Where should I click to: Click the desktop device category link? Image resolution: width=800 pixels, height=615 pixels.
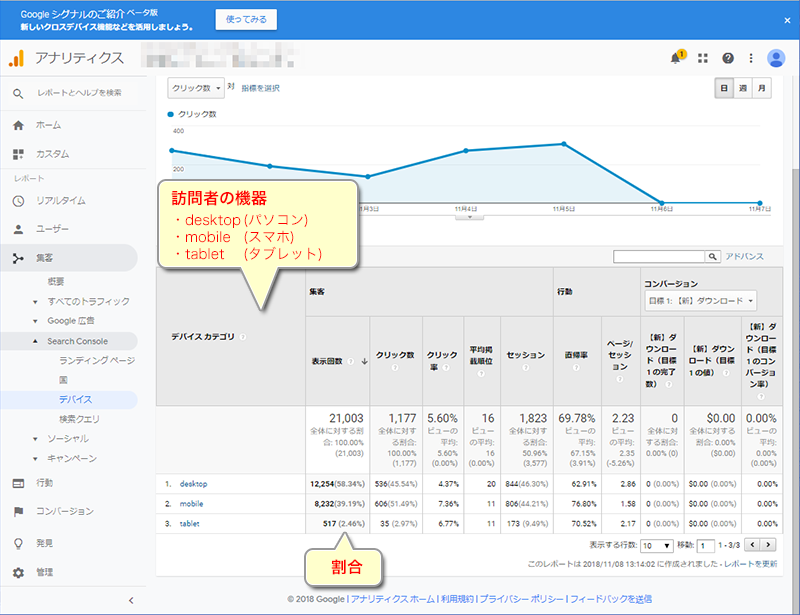pyautogui.click(x=194, y=484)
